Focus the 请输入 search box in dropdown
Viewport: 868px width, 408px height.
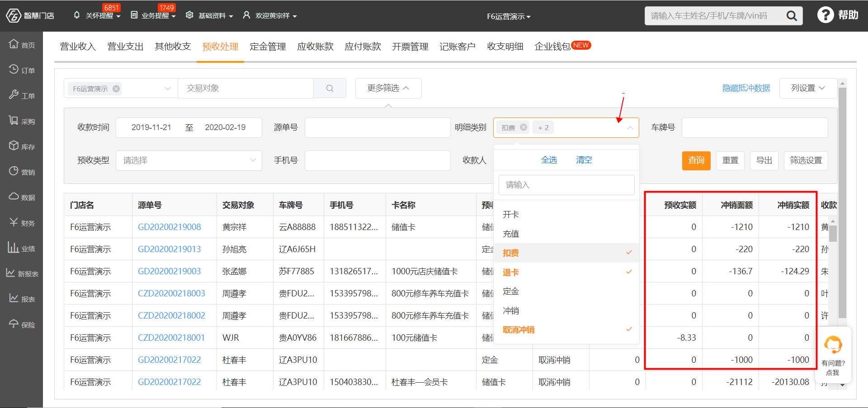point(566,185)
